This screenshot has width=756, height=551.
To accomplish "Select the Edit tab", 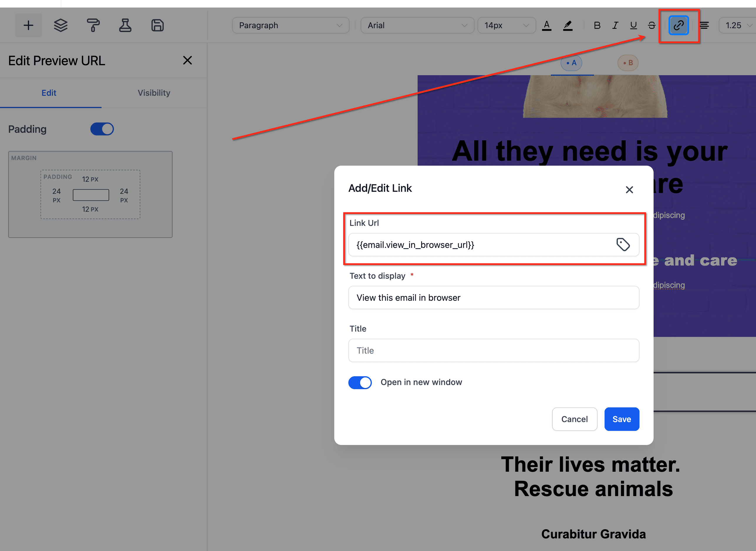I will [x=49, y=93].
